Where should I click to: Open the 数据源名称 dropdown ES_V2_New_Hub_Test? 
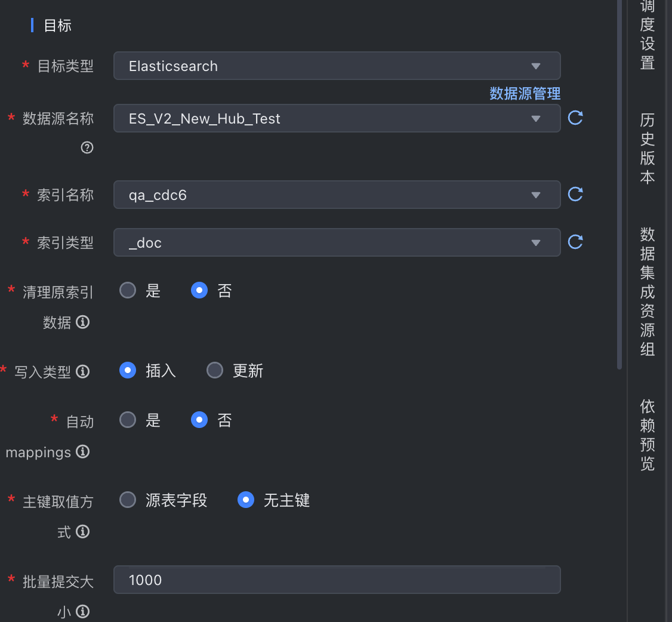(x=337, y=118)
